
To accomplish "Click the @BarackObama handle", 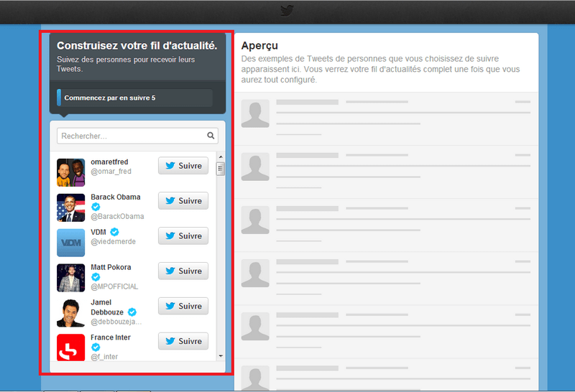I will pyautogui.click(x=117, y=216).
